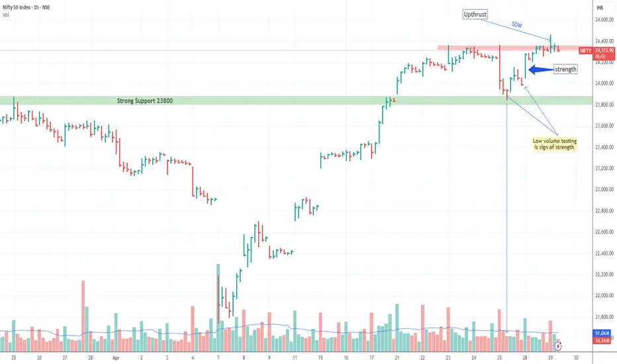Click the Low volume testing note
Screen dimensions: 617x364
[x=554, y=144]
